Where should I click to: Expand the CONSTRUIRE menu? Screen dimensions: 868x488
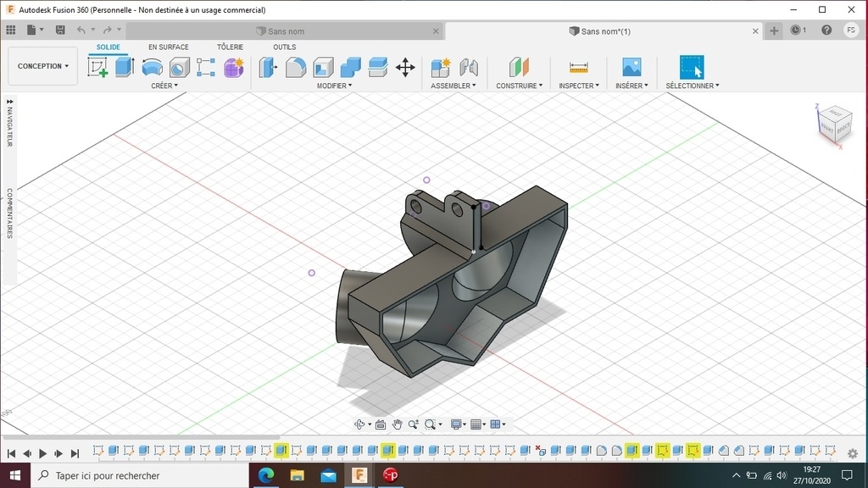tap(520, 86)
